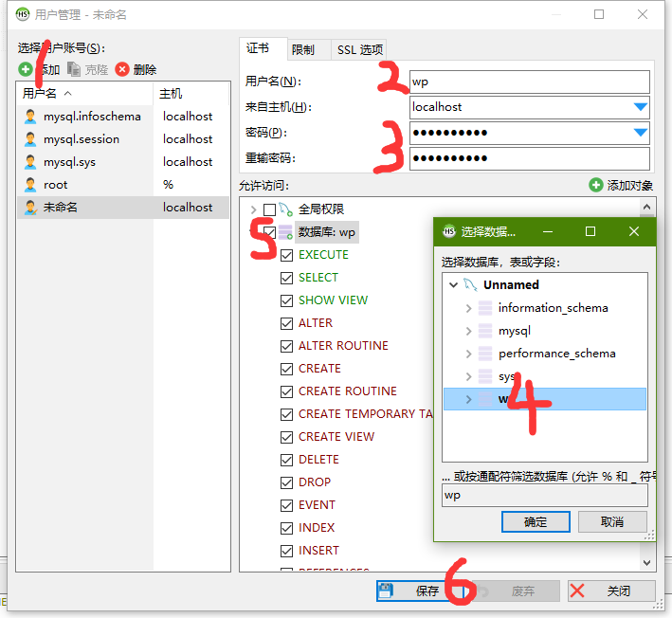Select the mysql.session user icon
Viewport: 672px width, 618px height.
coord(30,139)
